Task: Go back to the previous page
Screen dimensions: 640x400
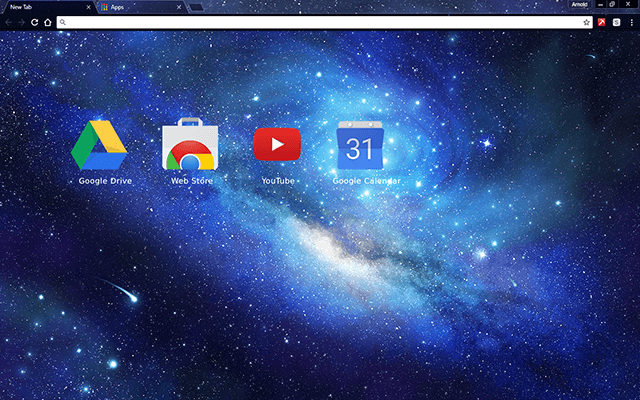Action: point(9,22)
